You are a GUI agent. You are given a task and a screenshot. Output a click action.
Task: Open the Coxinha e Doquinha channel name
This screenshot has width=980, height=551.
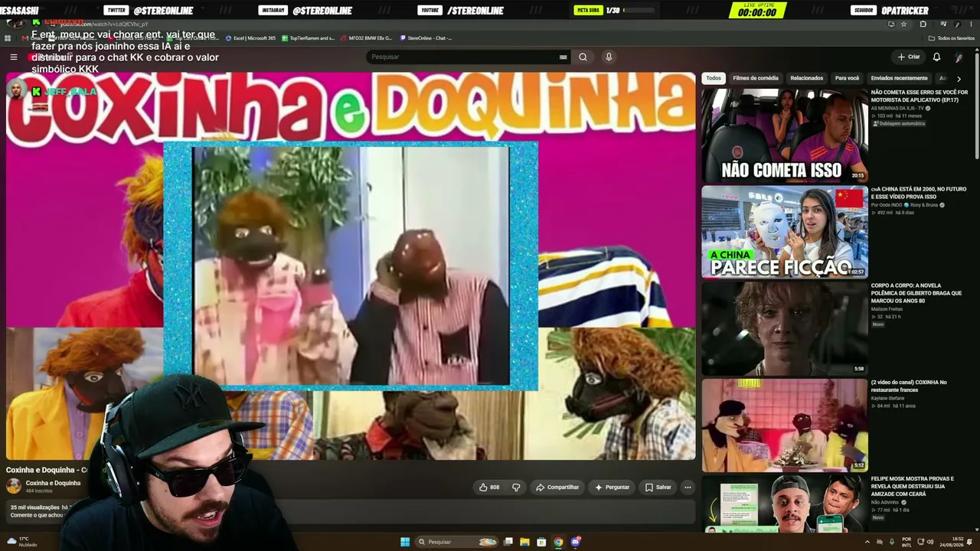53,483
